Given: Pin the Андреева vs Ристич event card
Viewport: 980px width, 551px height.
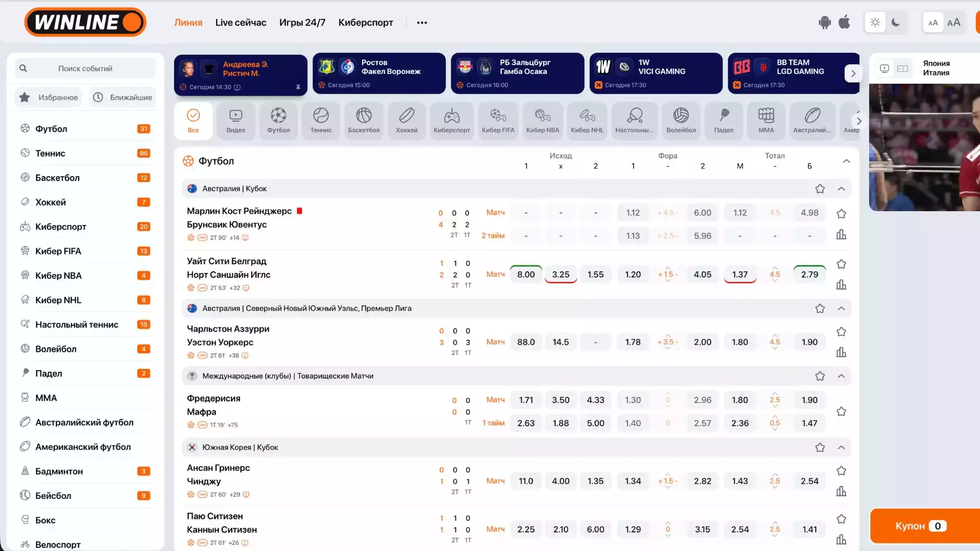Looking at the screenshot, I should point(298,87).
